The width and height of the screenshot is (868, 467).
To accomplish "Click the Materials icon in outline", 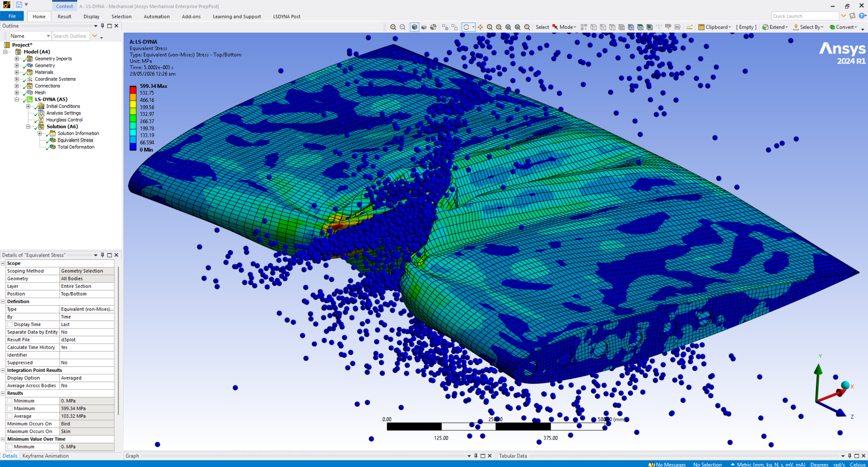I will click(x=30, y=72).
